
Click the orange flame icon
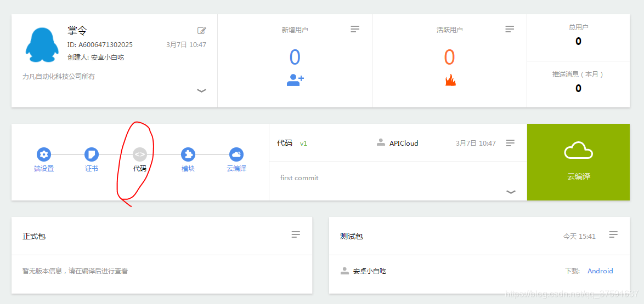tap(450, 80)
